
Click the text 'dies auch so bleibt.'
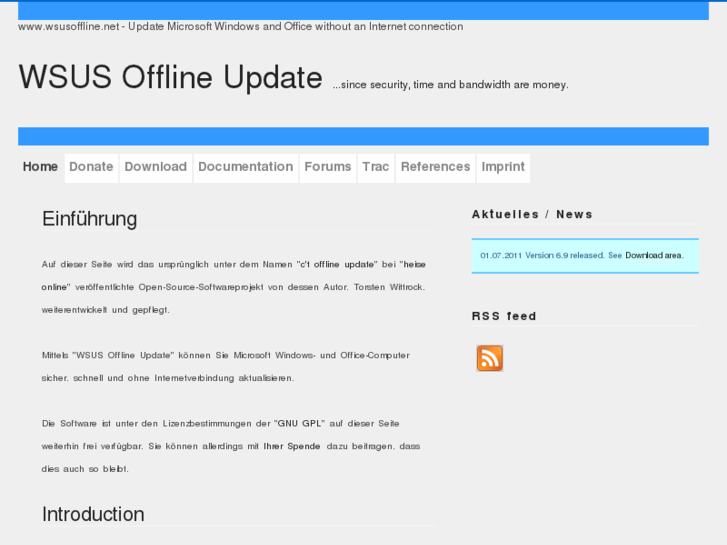click(85, 469)
